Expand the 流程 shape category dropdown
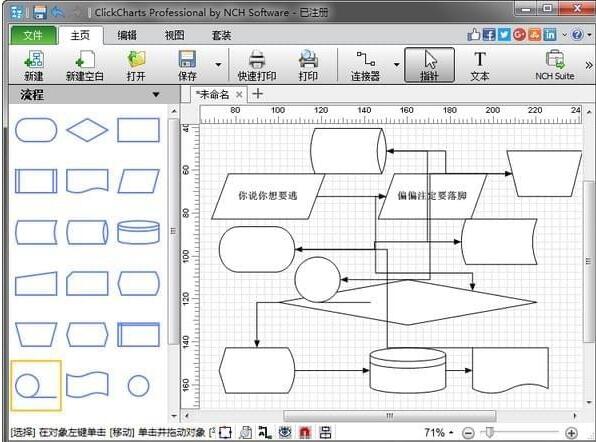The width and height of the screenshot is (596, 442). coord(156,94)
